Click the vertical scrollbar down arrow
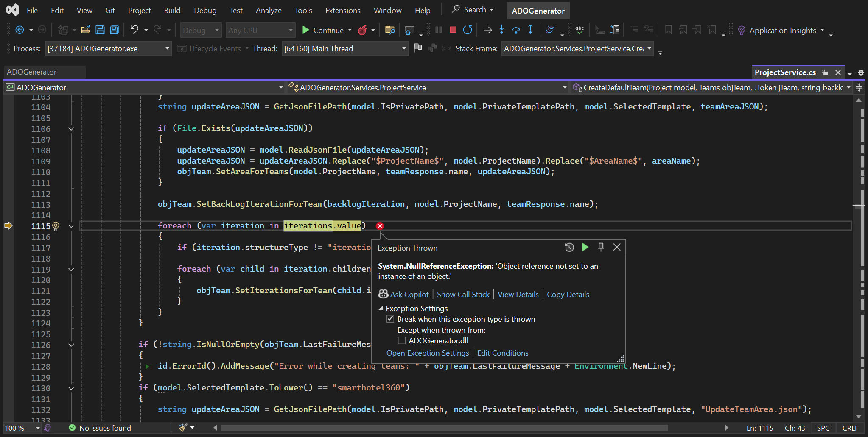 [859, 416]
